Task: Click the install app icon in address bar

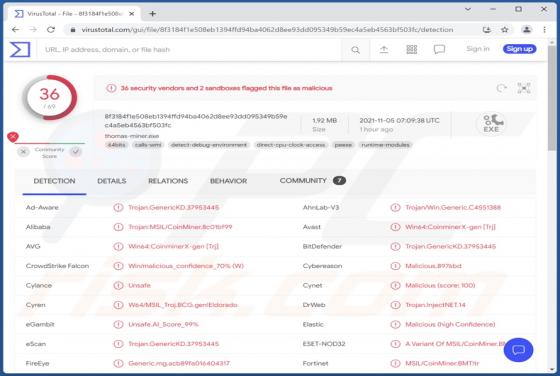Action: (486, 30)
